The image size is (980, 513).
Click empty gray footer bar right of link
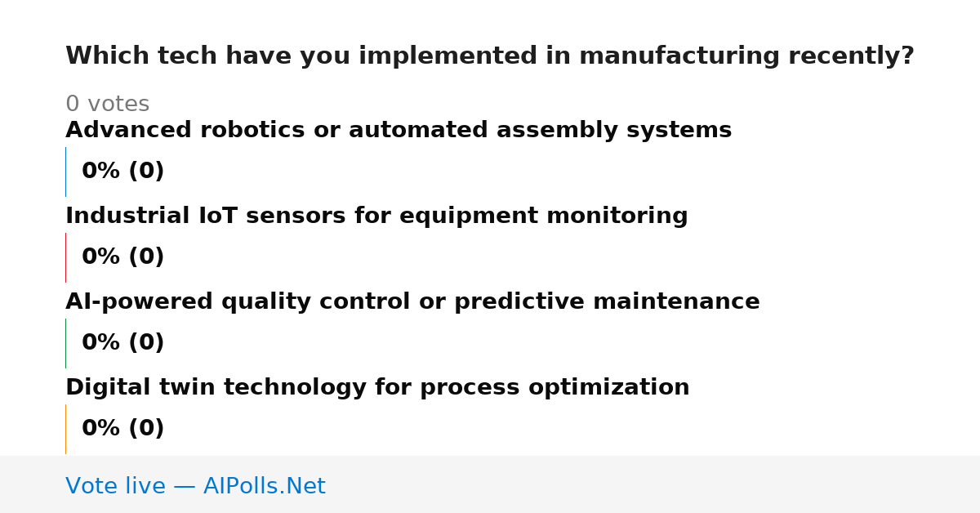[x=653, y=484]
